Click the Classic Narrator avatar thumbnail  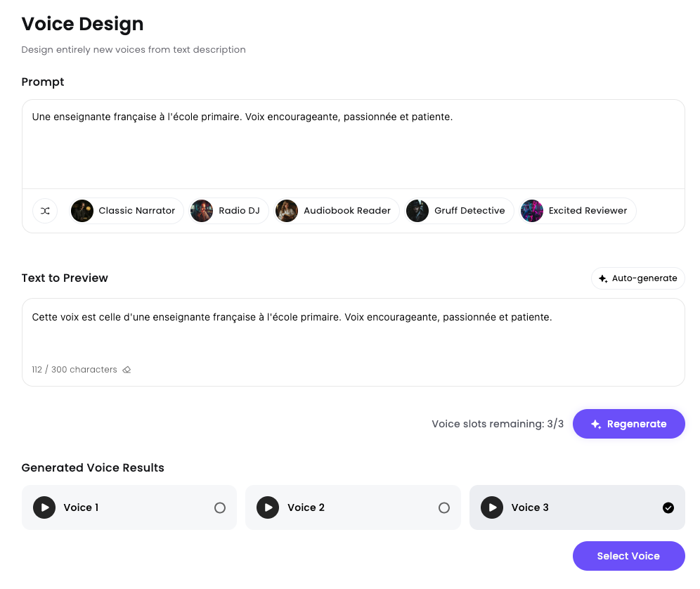tap(82, 211)
